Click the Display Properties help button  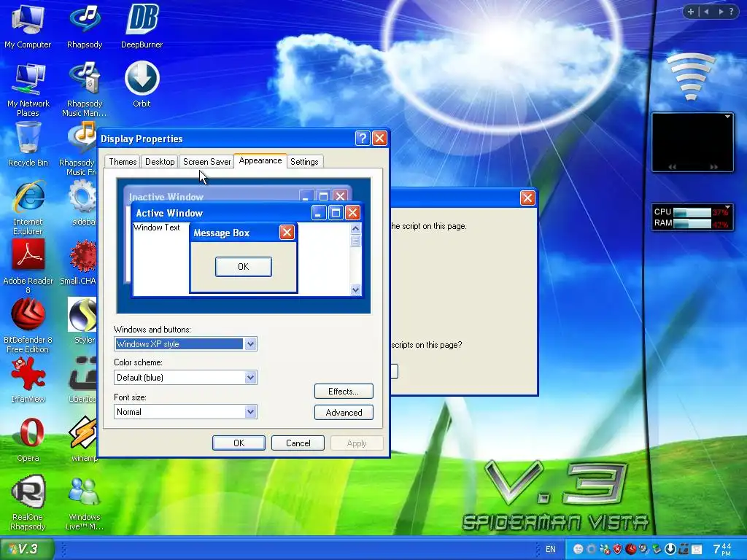point(363,138)
